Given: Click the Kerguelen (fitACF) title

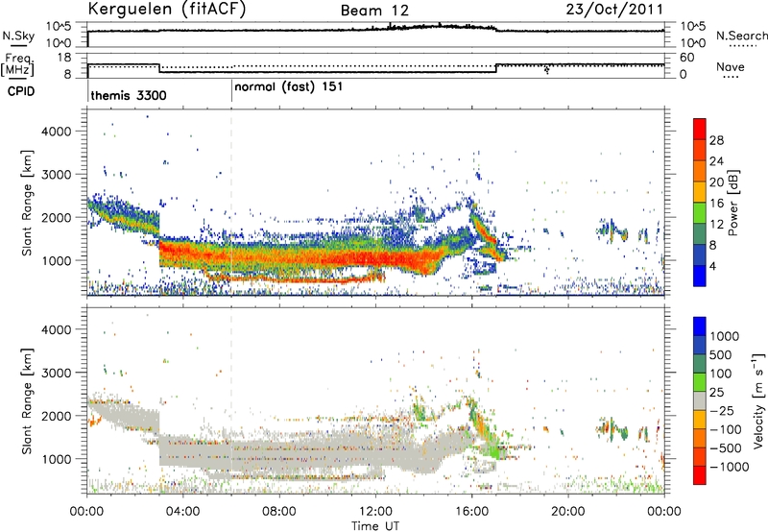Looking at the screenshot, I should pyautogui.click(x=167, y=9).
